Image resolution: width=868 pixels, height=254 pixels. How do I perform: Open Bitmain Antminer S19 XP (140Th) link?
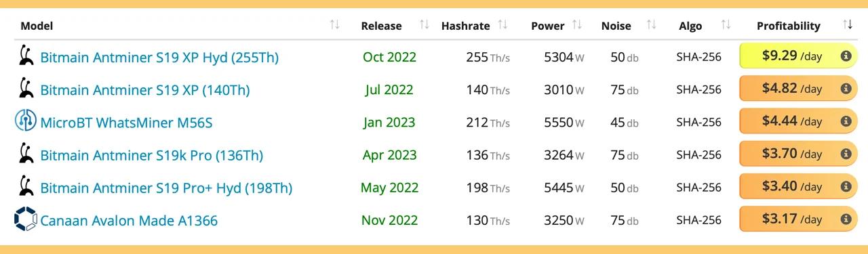(145, 89)
